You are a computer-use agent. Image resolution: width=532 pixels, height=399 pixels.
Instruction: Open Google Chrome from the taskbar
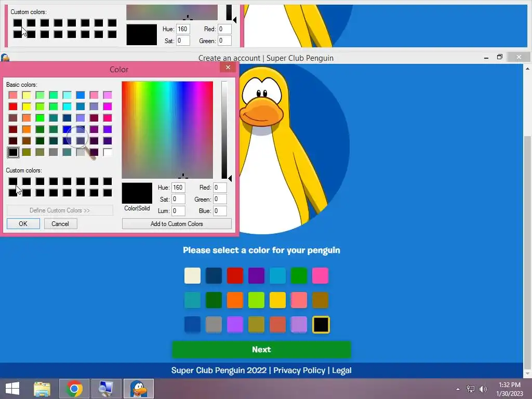[74, 389]
